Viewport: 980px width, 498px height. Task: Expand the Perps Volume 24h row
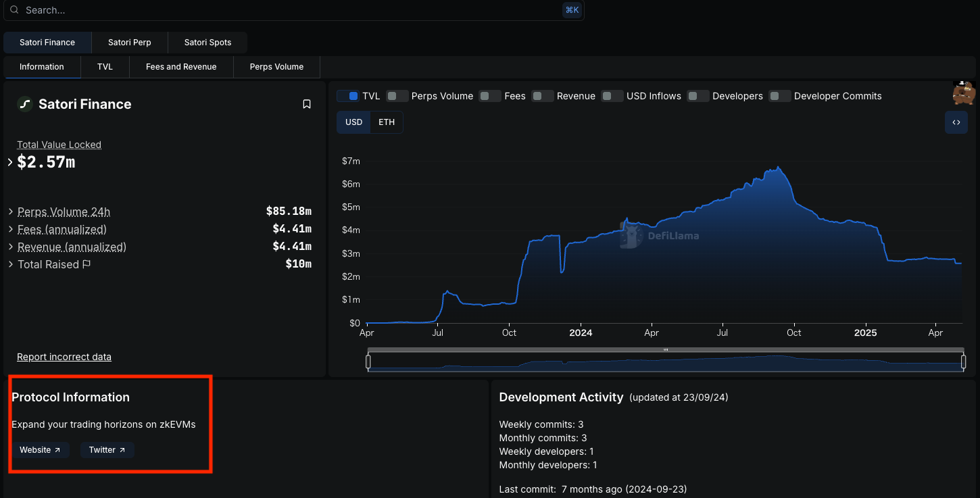click(x=11, y=211)
